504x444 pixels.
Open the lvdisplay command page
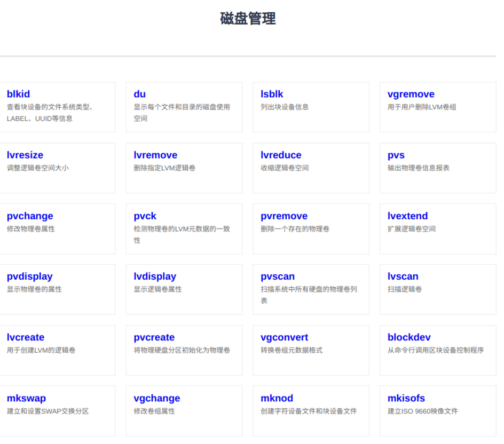pyautogui.click(x=155, y=276)
